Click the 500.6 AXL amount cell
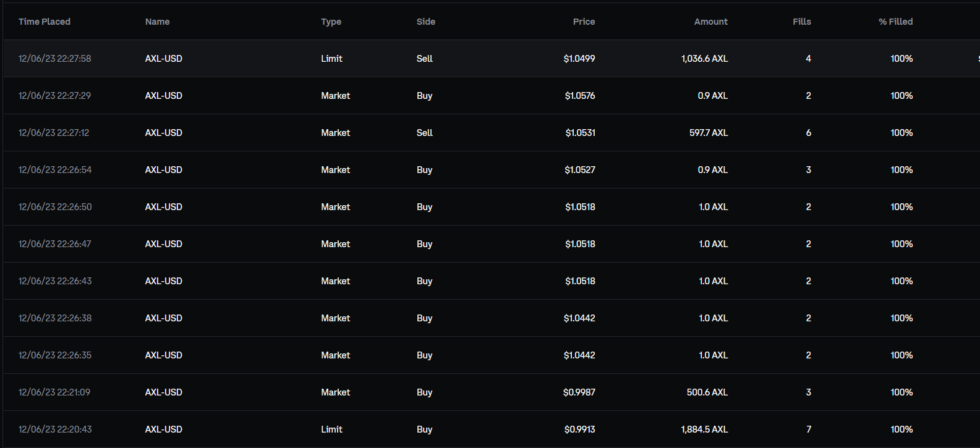 707,392
